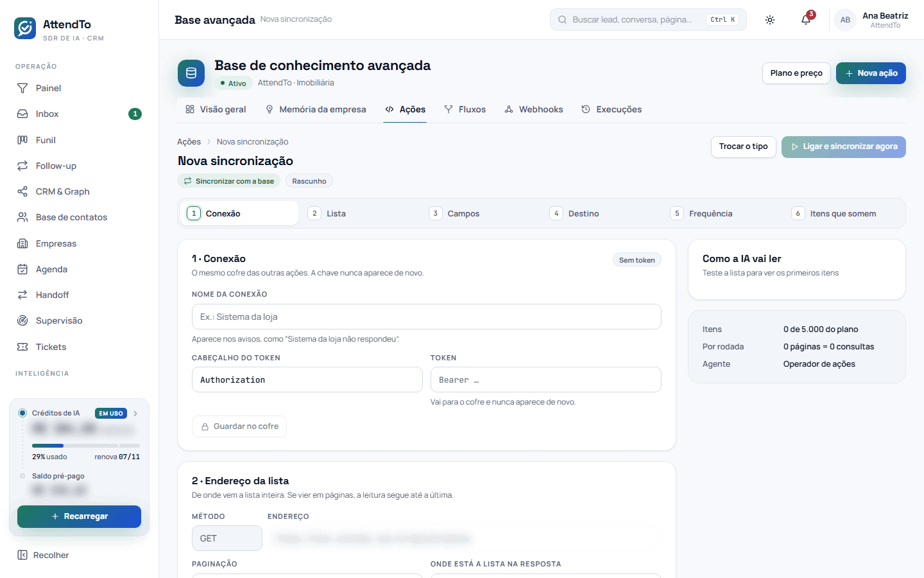Open Ana Beatriz account menu
924x578 pixels.
[x=871, y=20]
